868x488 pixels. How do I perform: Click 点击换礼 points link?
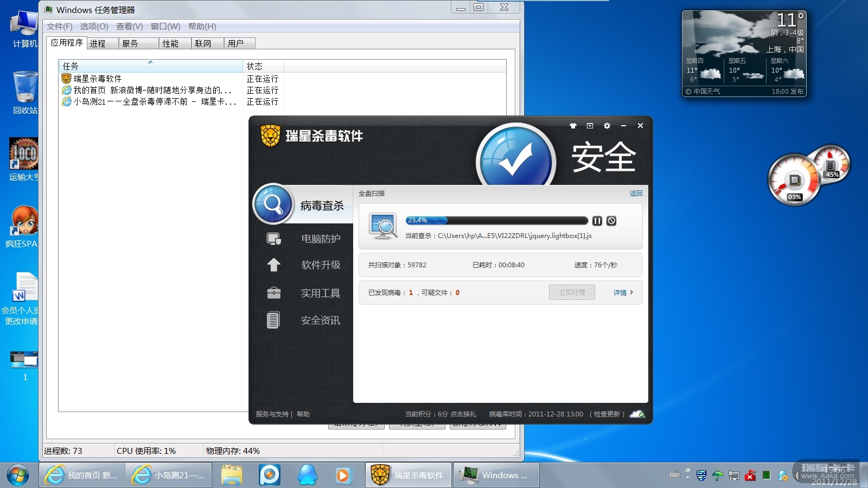point(463,414)
